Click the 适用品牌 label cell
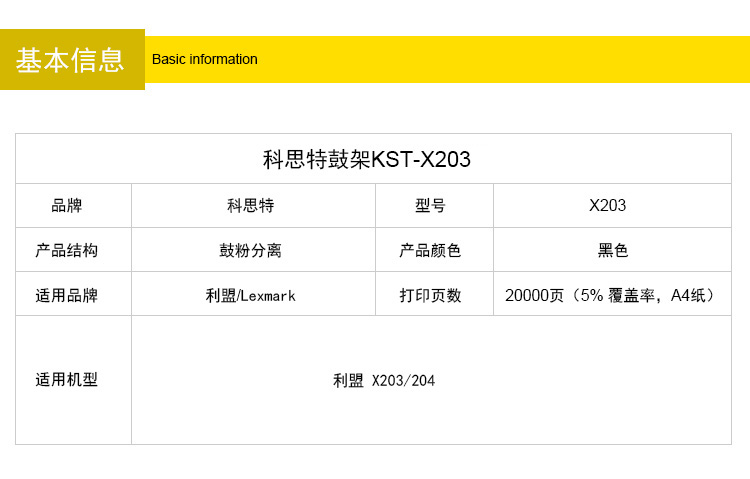The image size is (750, 479). coord(67,295)
